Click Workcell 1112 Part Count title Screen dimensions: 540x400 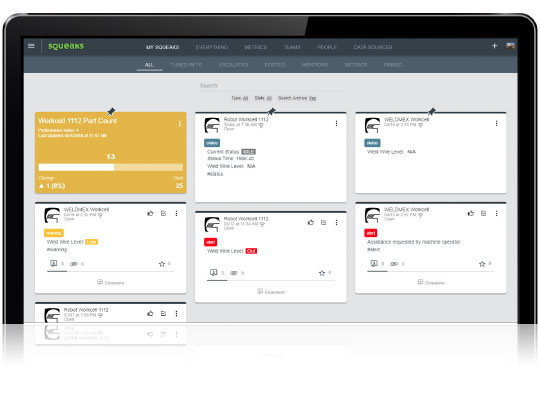click(77, 121)
